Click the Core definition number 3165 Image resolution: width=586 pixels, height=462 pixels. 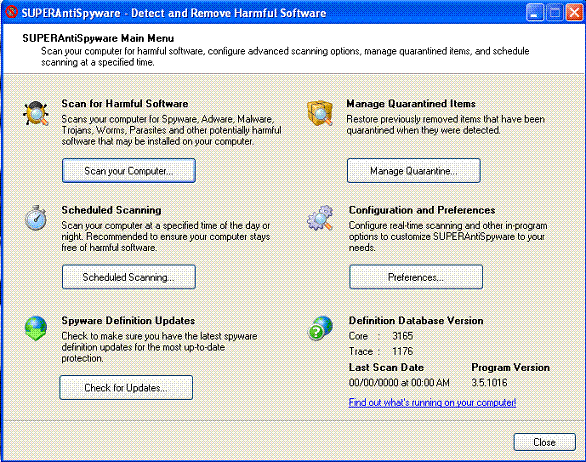pyautogui.click(x=403, y=336)
